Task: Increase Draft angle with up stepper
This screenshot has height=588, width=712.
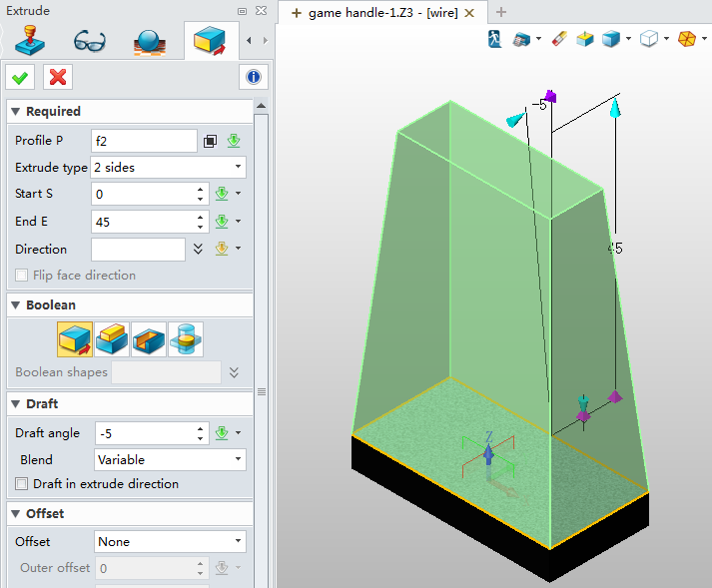Action: click(201, 428)
